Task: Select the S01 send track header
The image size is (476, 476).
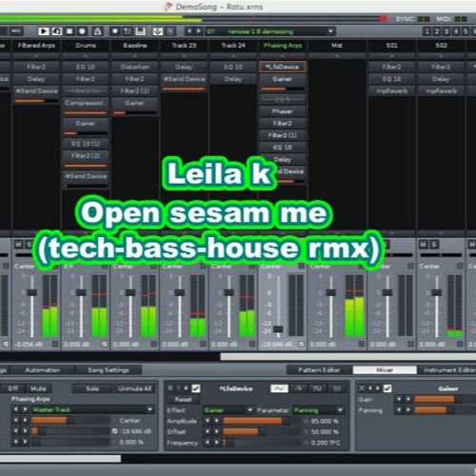Action: tap(392, 46)
